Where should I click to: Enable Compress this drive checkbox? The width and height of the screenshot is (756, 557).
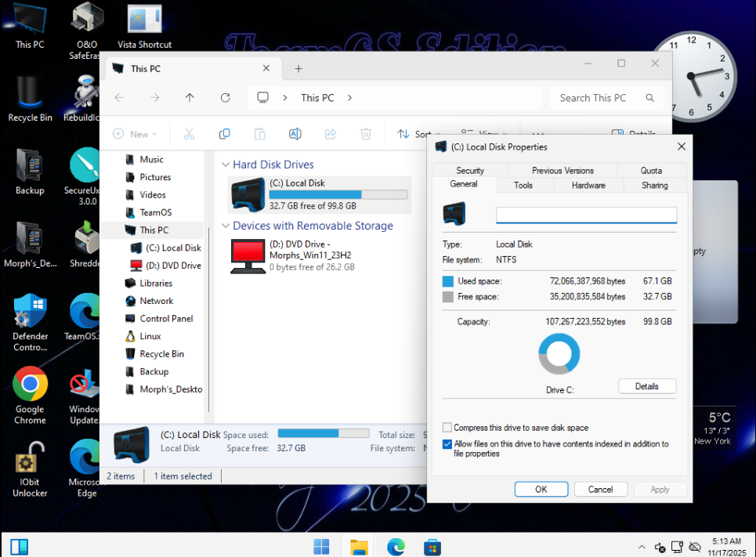point(447,428)
